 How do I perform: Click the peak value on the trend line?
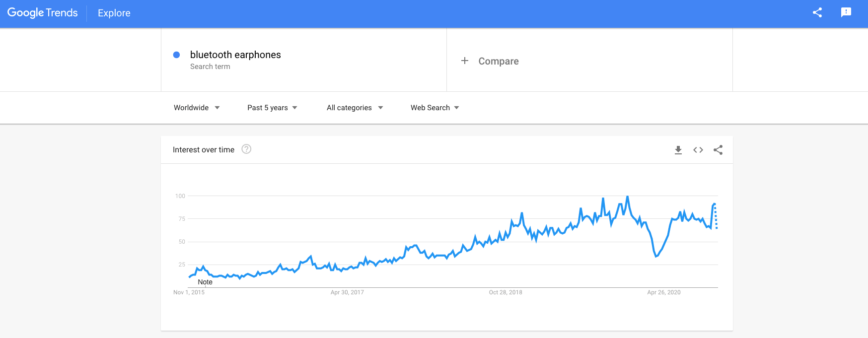pyautogui.click(x=627, y=196)
